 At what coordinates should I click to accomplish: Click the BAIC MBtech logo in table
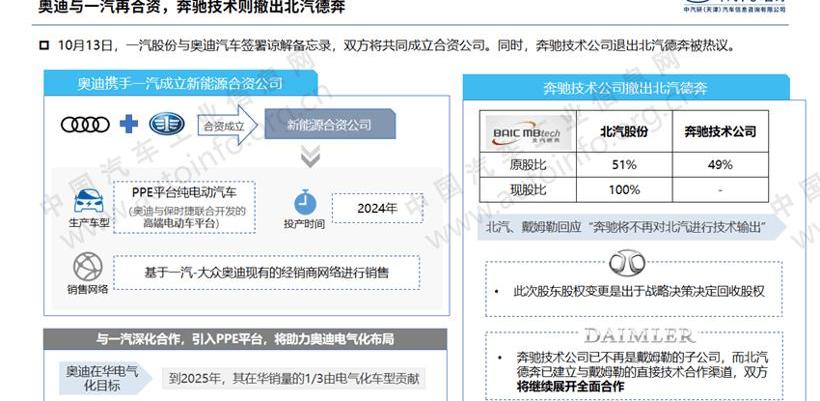(x=529, y=132)
